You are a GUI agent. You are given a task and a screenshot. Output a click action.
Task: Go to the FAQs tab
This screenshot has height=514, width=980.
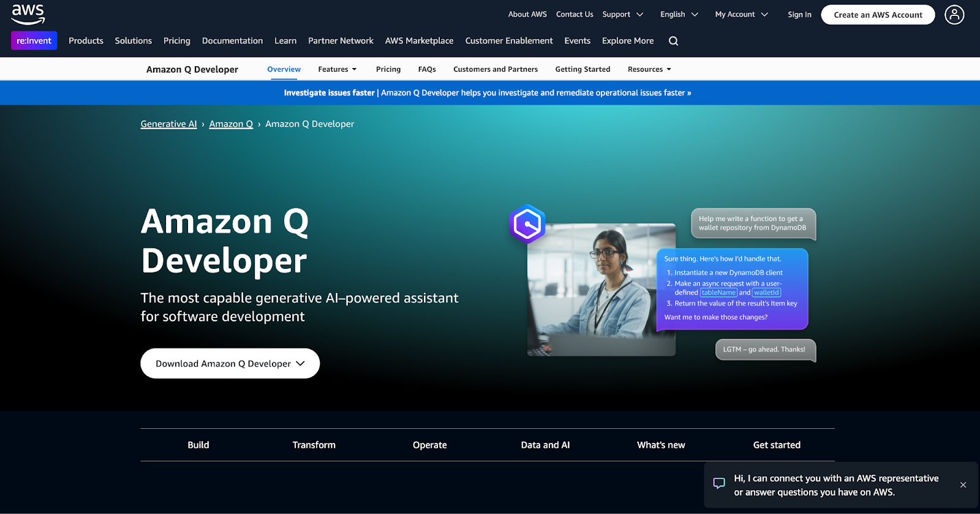pyautogui.click(x=427, y=69)
